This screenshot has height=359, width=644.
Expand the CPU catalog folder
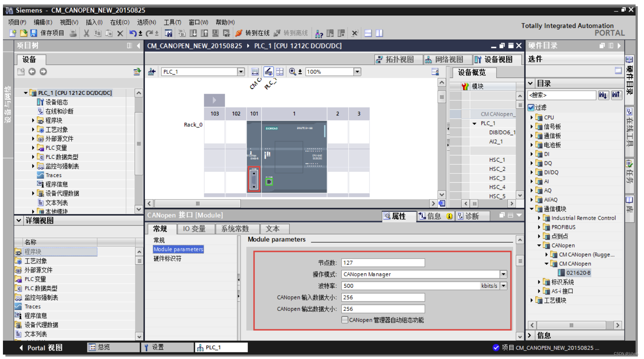pos(532,117)
